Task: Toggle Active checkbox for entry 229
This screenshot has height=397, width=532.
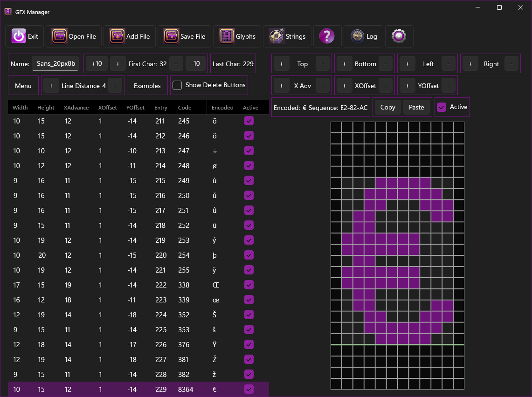Action: pos(249,390)
